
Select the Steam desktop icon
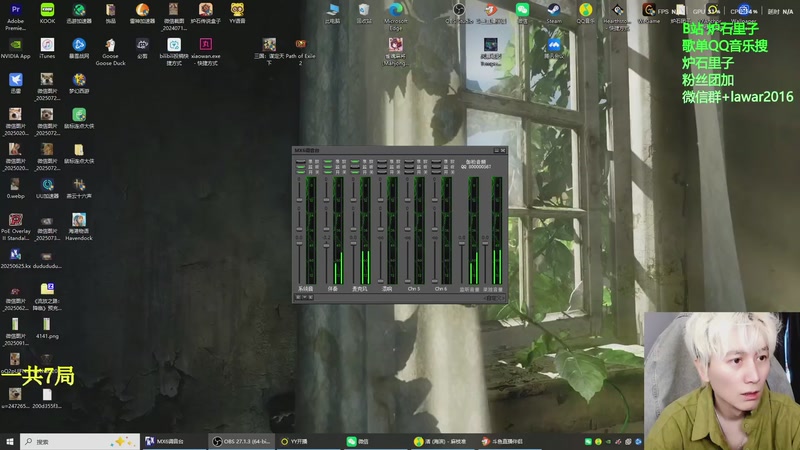tap(554, 10)
